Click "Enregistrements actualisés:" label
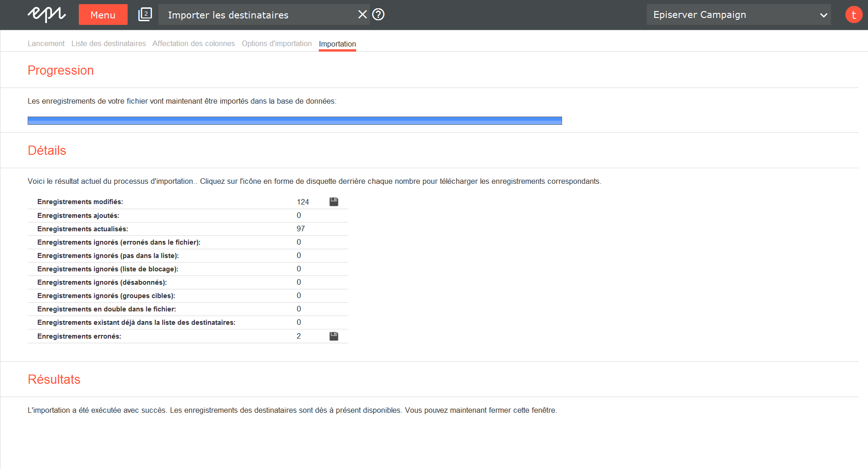 (x=83, y=229)
